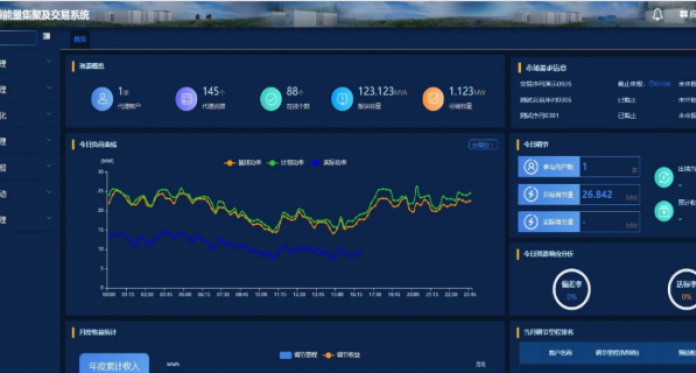Click the user icon in 参与用户数 card
The width and height of the screenshot is (696, 373).
click(x=530, y=167)
